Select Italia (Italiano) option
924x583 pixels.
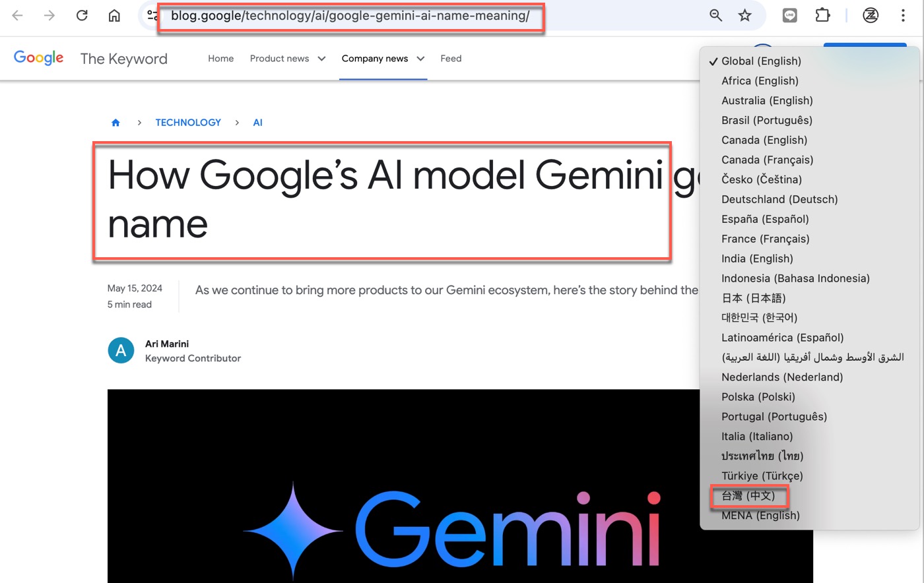[x=809, y=437]
